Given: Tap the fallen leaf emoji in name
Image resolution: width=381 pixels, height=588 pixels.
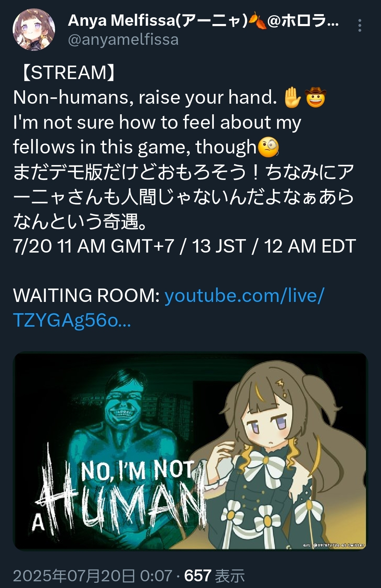Looking at the screenshot, I should pos(257,21).
